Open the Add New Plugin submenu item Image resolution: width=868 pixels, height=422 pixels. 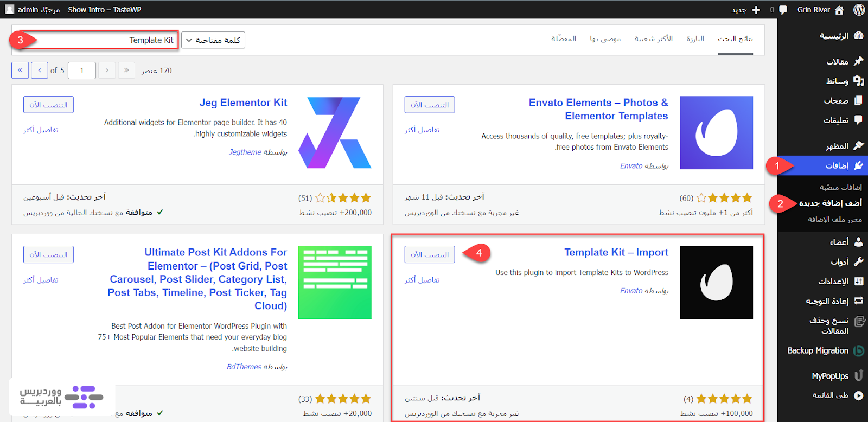830,203
